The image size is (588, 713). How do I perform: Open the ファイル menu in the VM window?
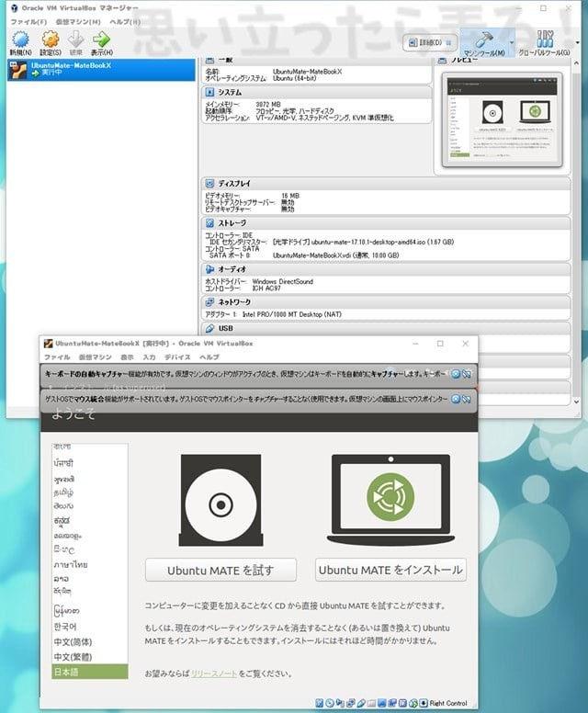[x=57, y=356]
